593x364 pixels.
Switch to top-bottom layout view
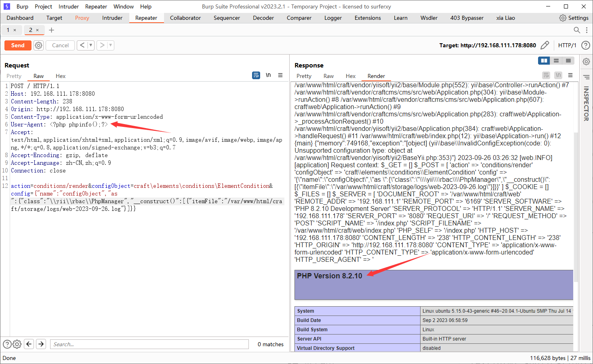[x=556, y=61]
